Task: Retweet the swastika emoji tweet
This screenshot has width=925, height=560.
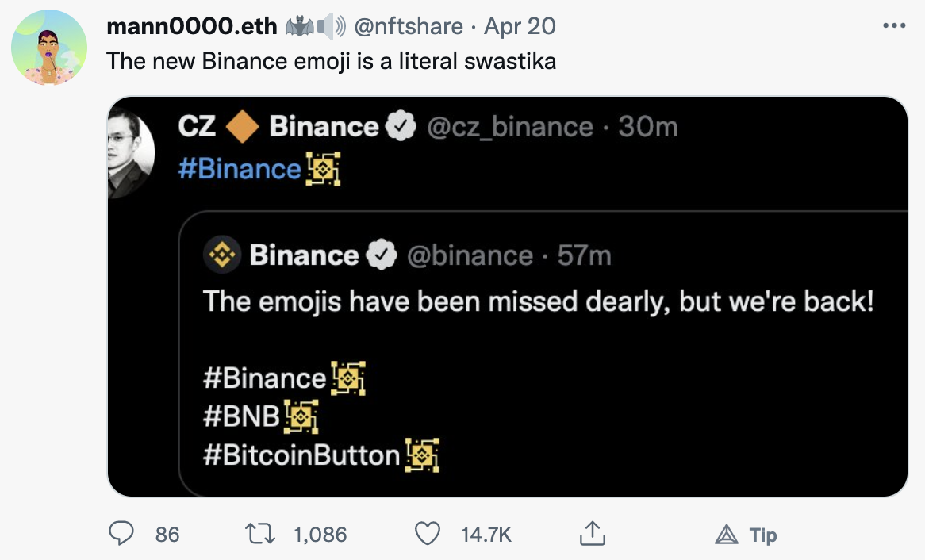Action: click(x=260, y=534)
